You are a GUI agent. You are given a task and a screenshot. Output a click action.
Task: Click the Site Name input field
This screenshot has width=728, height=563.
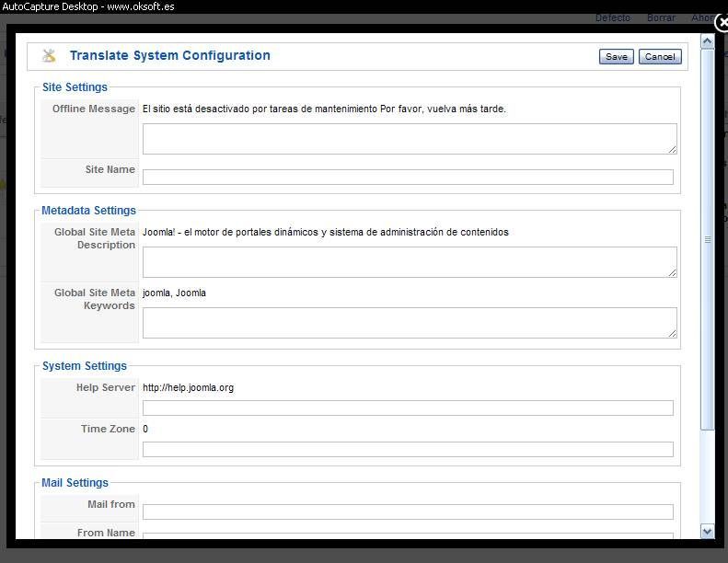pyautogui.click(x=408, y=177)
